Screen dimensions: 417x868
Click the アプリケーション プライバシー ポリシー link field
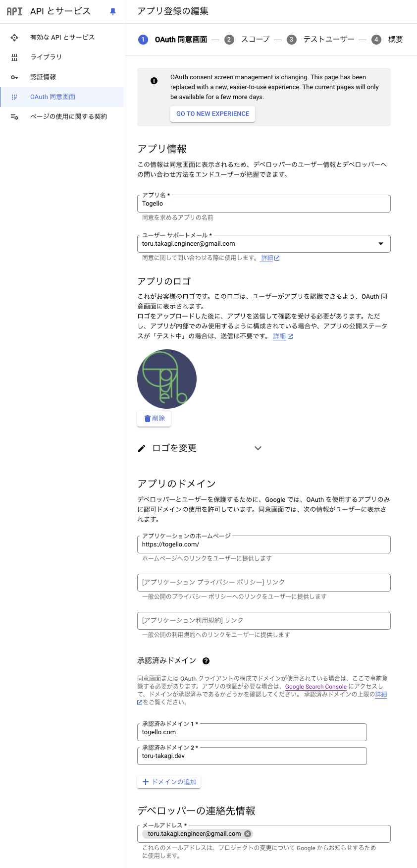pos(263,583)
